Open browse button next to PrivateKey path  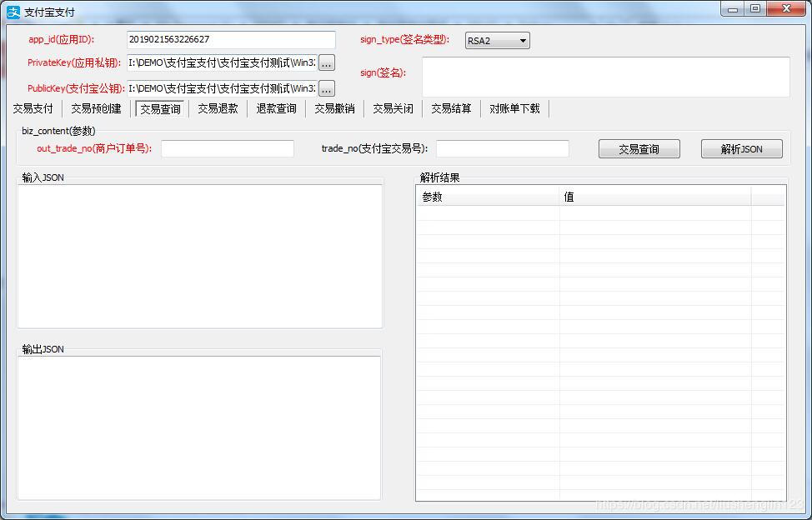[326, 63]
